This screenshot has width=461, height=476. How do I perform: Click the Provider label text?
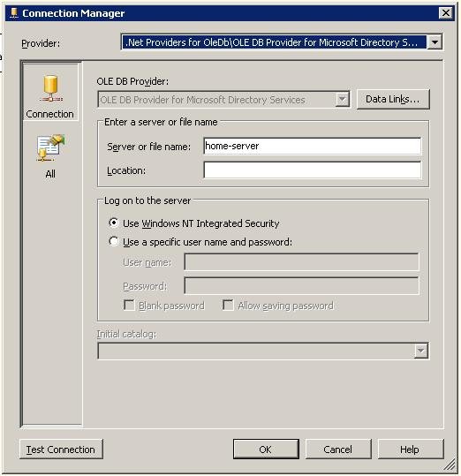click(41, 43)
